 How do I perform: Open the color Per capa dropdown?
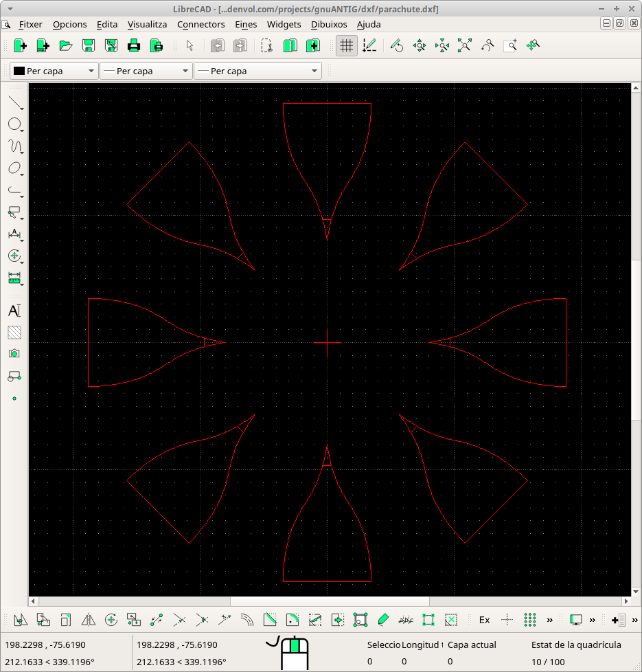54,71
